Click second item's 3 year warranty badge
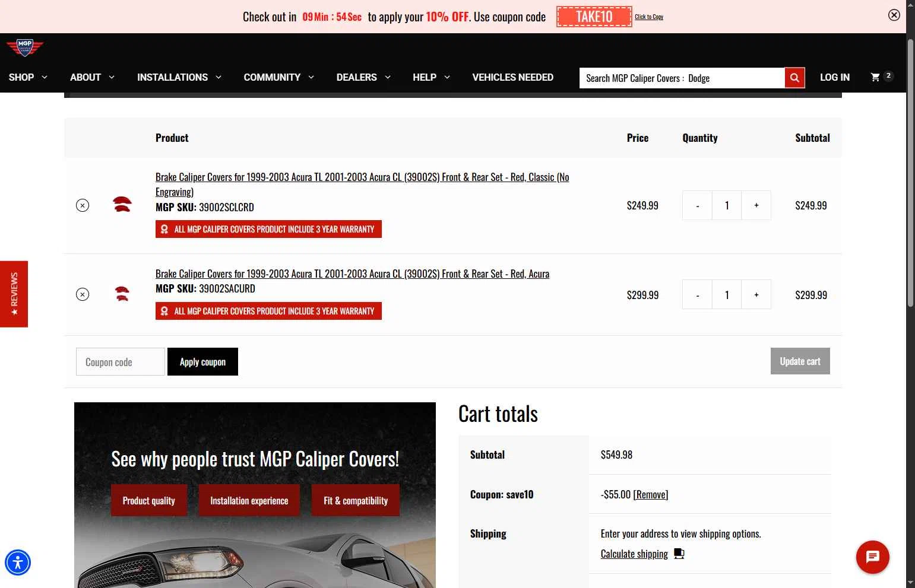 point(268,311)
